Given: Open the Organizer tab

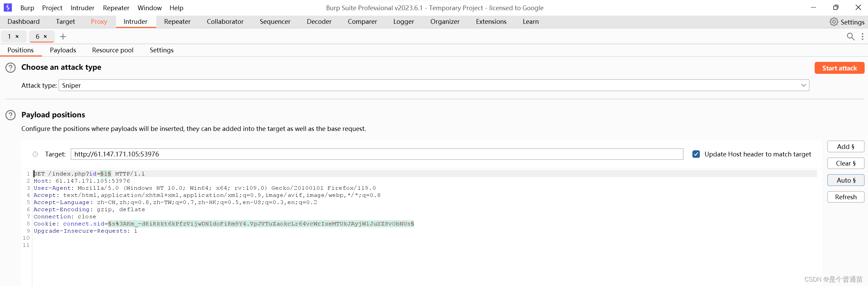Looking at the screenshot, I should [445, 21].
